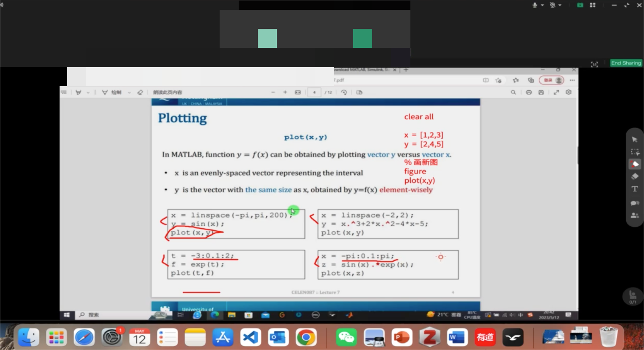Switch to the mouse pointer tool

click(x=635, y=140)
